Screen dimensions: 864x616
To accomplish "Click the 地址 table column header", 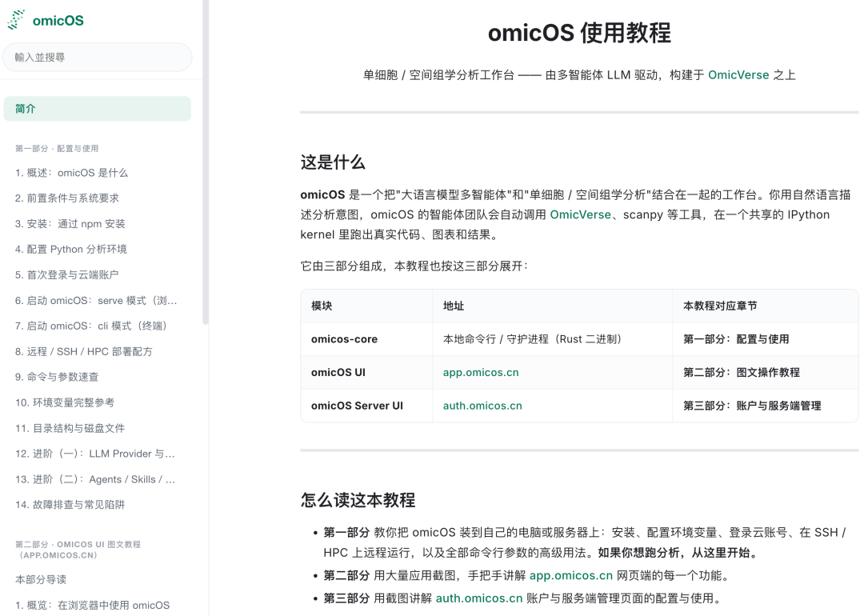I will tap(553, 306).
